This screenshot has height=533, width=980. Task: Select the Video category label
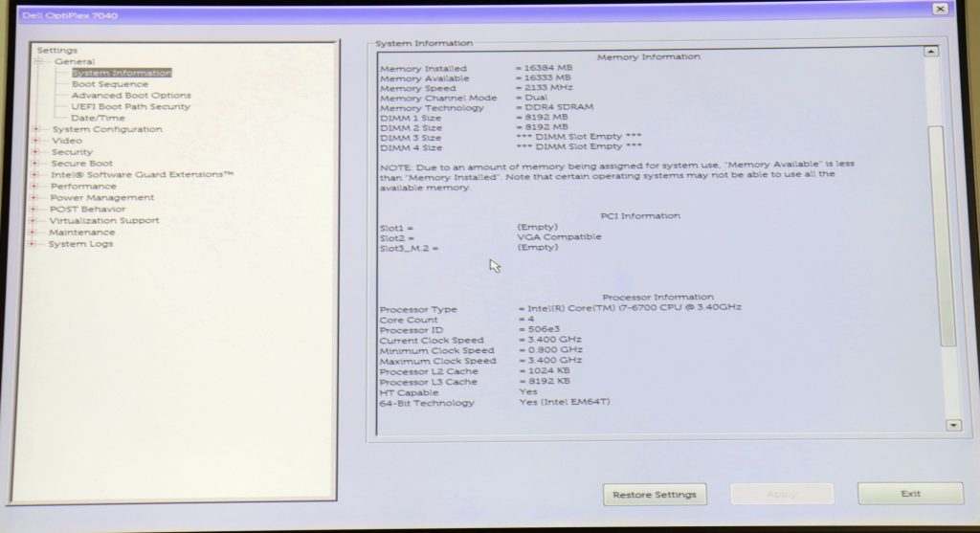click(x=67, y=141)
